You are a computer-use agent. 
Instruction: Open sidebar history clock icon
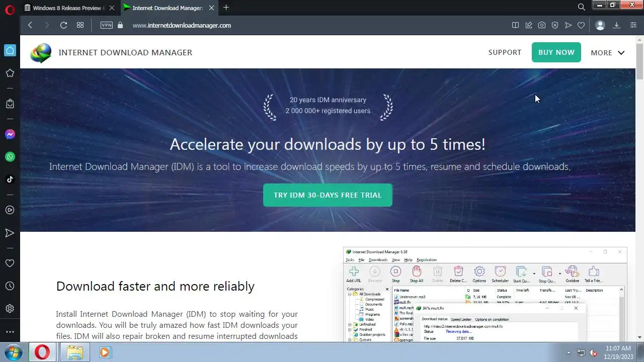click(x=10, y=286)
